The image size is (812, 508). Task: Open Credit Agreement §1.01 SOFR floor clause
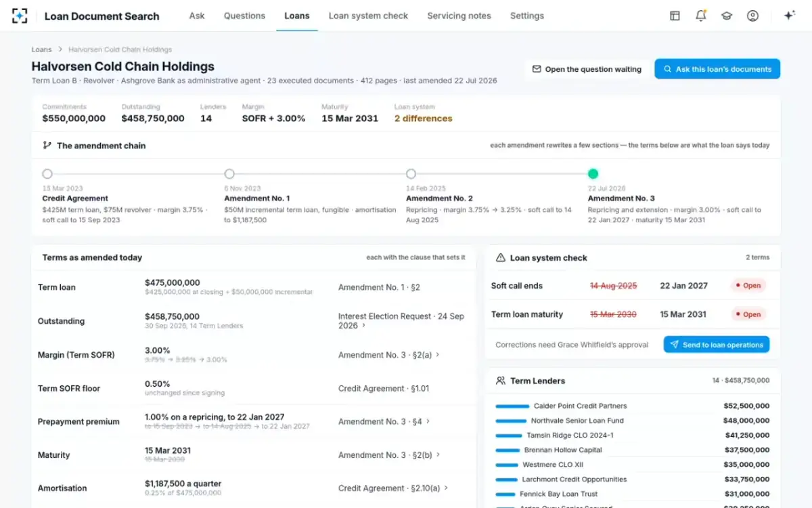pos(384,389)
